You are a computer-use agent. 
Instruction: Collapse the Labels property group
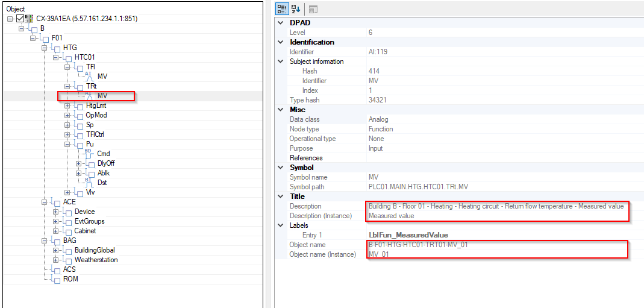281,225
